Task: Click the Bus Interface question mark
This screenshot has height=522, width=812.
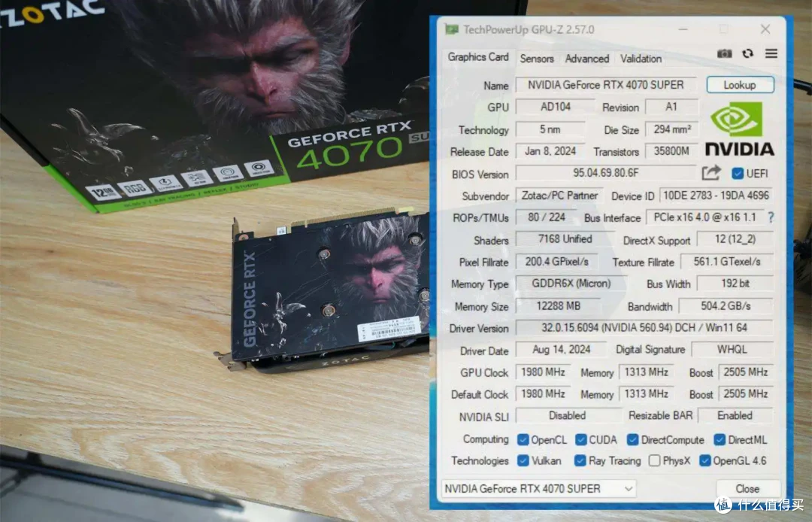Action: click(771, 217)
